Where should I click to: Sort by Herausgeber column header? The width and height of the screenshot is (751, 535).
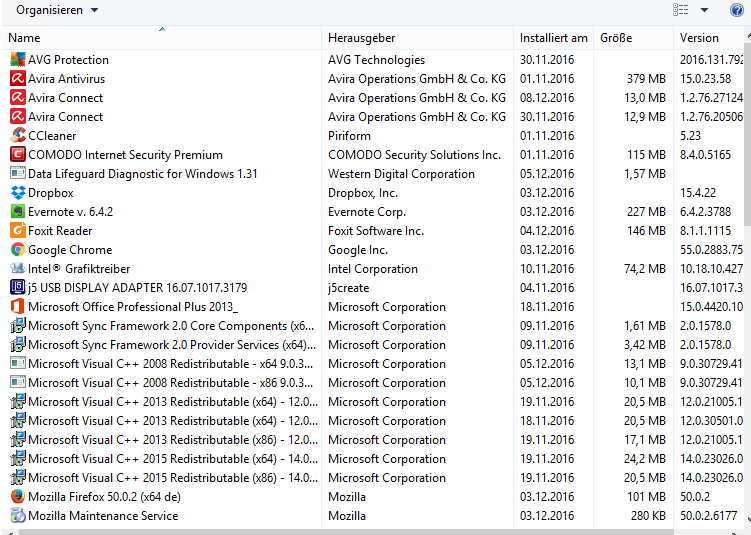[x=418, y=38]
